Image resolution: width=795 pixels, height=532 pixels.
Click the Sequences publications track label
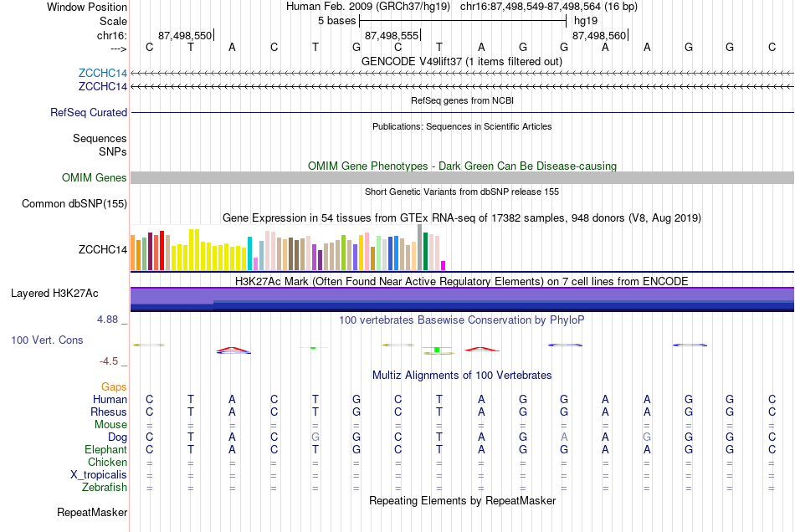pos(100,138)
